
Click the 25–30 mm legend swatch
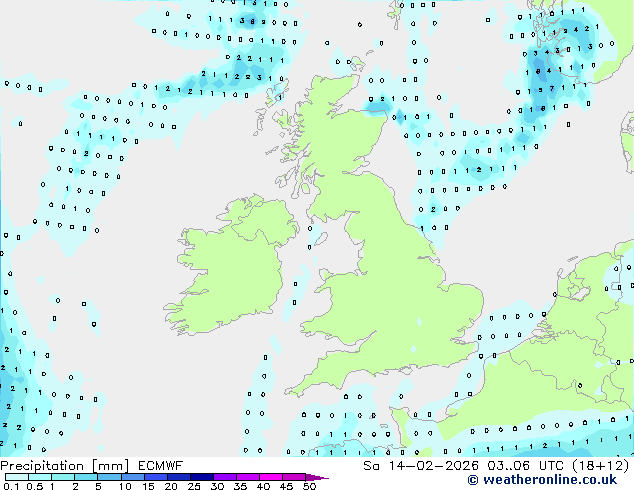coord(202,477)
